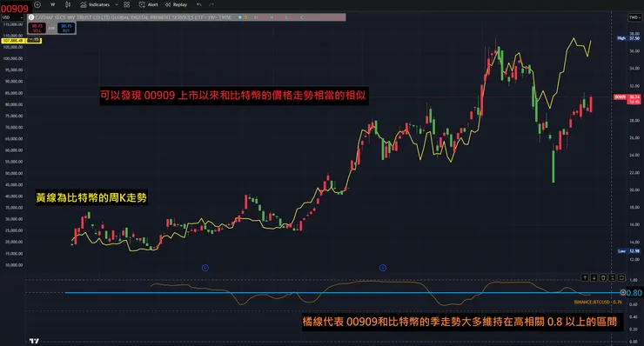Screen dimensions: 644x346
Task: Open the USD price scale currency dropdown
Action: click(13, 17)
